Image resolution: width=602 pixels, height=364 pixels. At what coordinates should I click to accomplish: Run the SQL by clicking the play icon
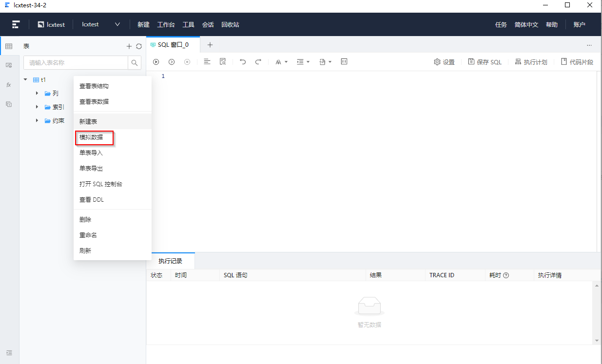[156, 62]
